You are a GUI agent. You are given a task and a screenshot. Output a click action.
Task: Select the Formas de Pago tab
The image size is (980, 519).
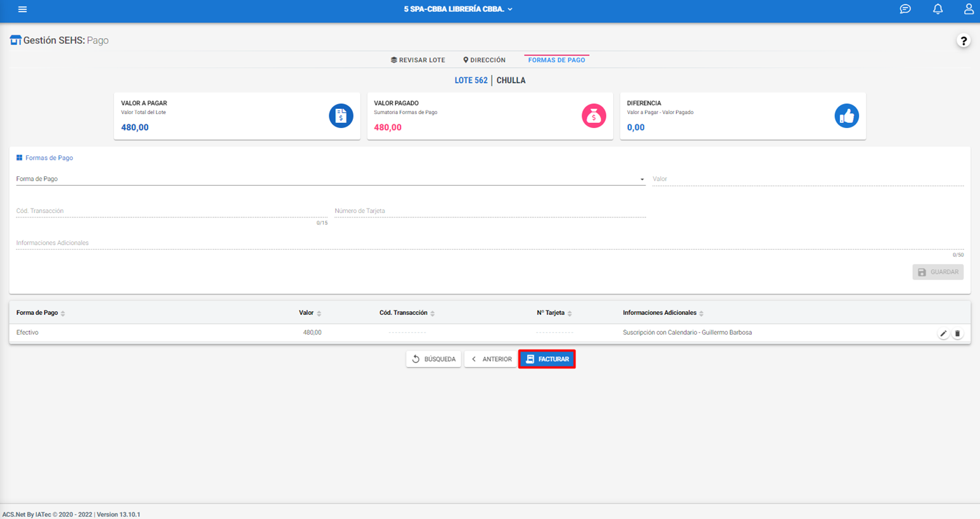(557, 60)
